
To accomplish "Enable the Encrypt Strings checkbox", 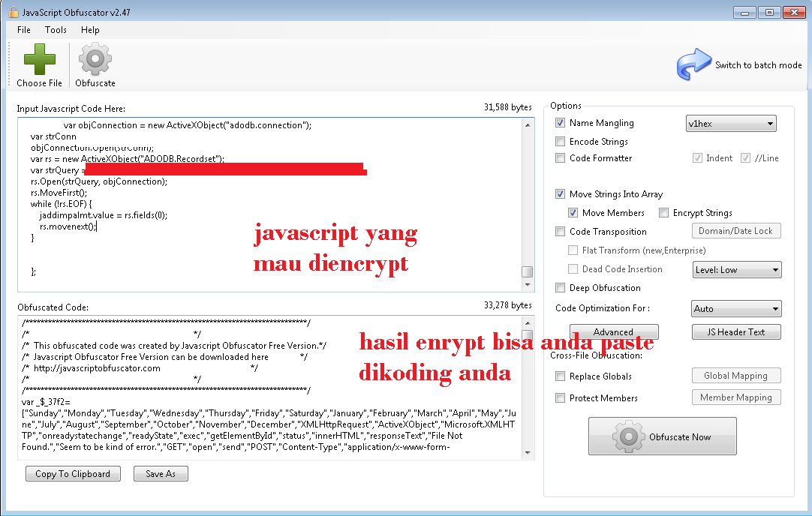I will click(x=663, y=213).
